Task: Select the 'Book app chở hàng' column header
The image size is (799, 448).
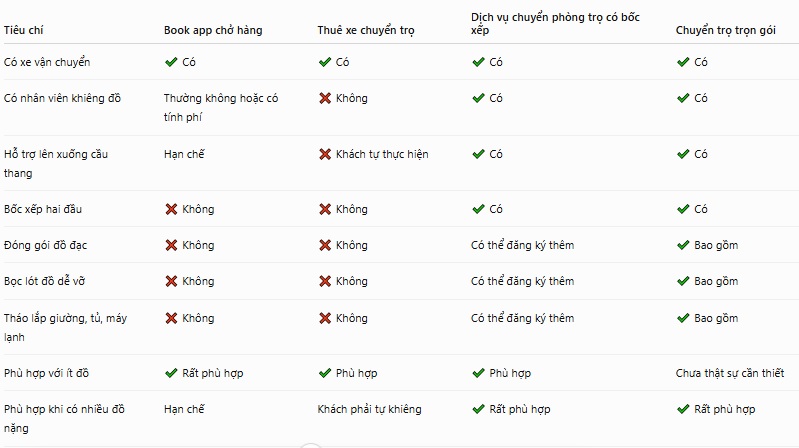Action: [213, 30]
